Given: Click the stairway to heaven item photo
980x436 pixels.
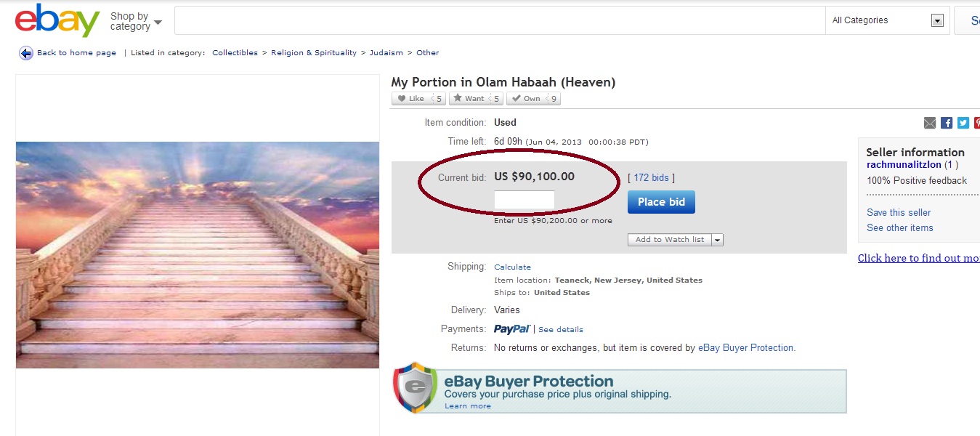Looking at the screenshot, I should 198,254.
